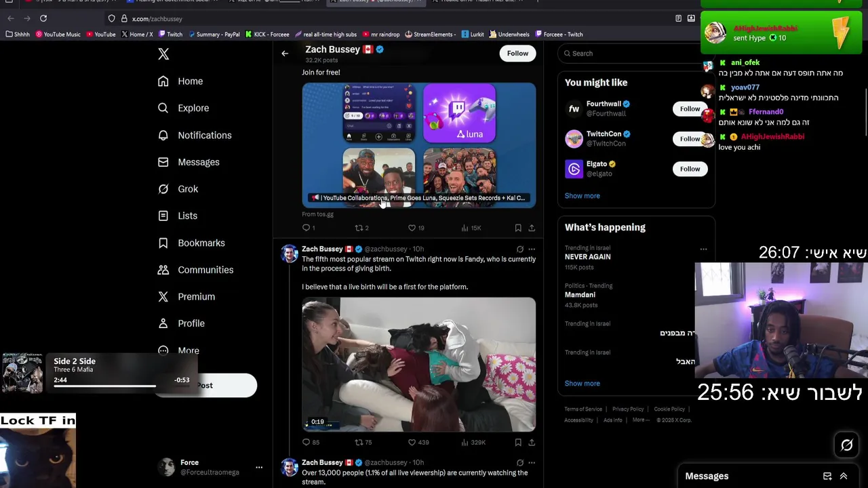Play the Fandy birth video thumbnail
Viewport: 868px width, 488px height.
[418, 365]
